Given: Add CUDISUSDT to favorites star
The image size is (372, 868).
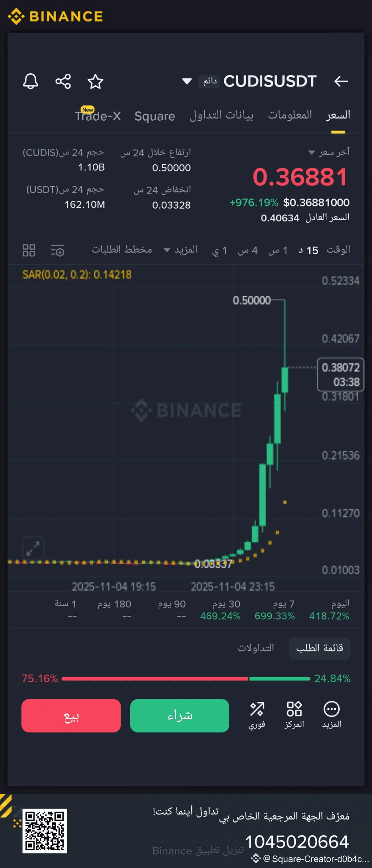Looking at the screenshot, I should click(x=95, y=82).
